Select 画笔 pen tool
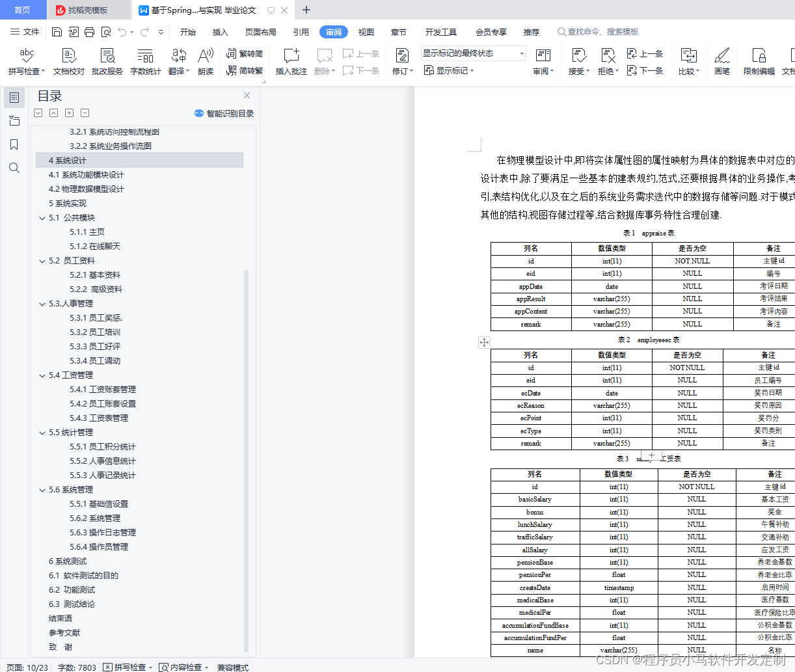The image size is (795, 672). tap(722, 62)
